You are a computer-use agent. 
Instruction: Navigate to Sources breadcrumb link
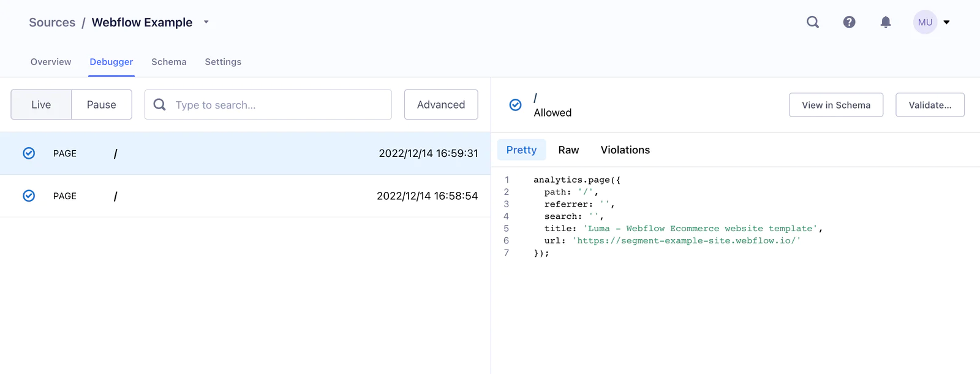point(52,23)
